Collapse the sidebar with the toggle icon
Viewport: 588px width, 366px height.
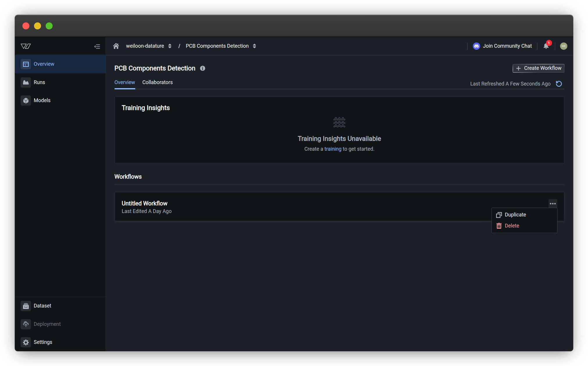[97, 47]
